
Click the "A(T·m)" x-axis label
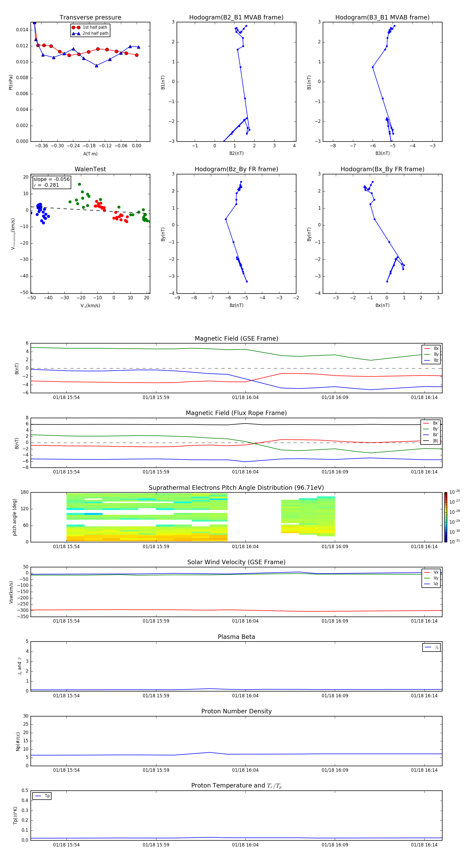click(90, 154)
